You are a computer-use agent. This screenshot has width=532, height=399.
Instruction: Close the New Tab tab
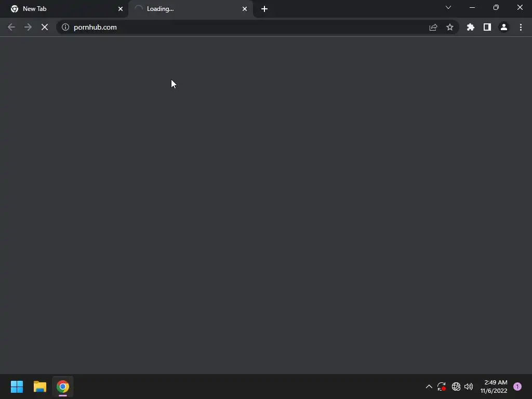pyautogui.click(x=121, y=9)
